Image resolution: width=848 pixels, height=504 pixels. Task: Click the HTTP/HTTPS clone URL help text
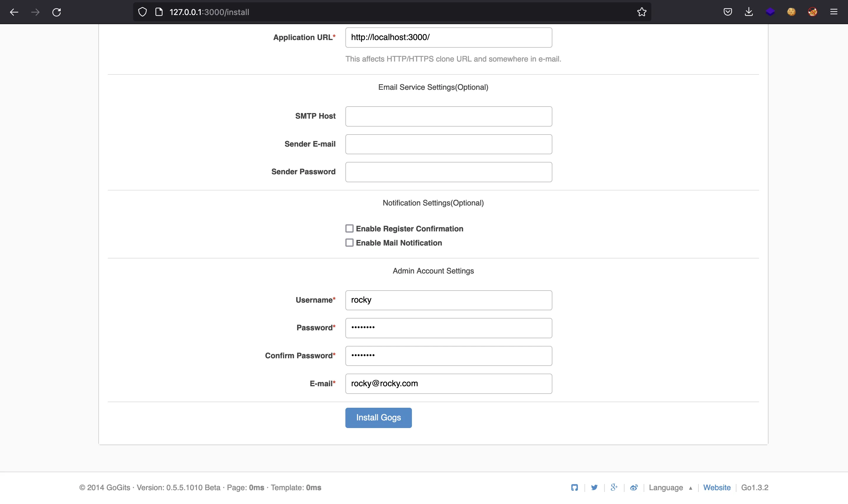coord(453,59)
